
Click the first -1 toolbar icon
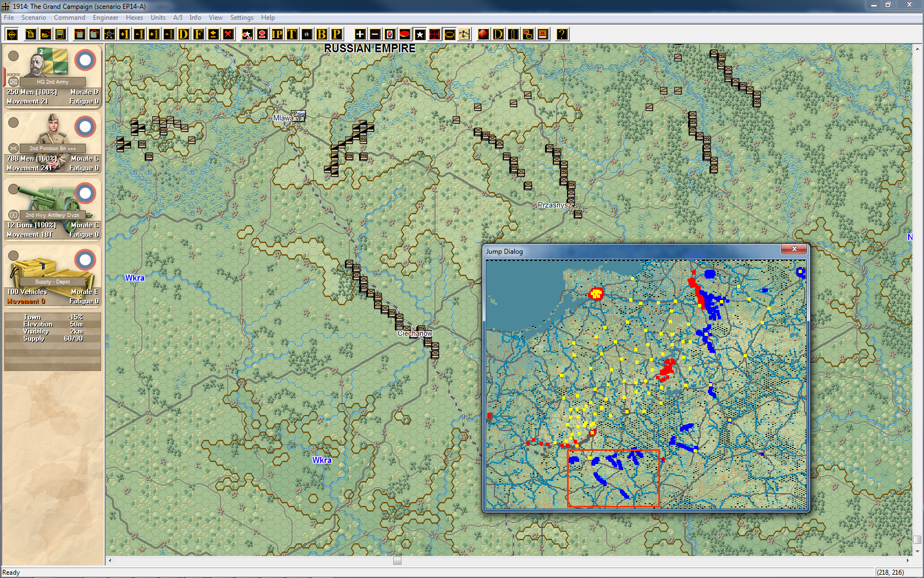click(x=140, y=34)
